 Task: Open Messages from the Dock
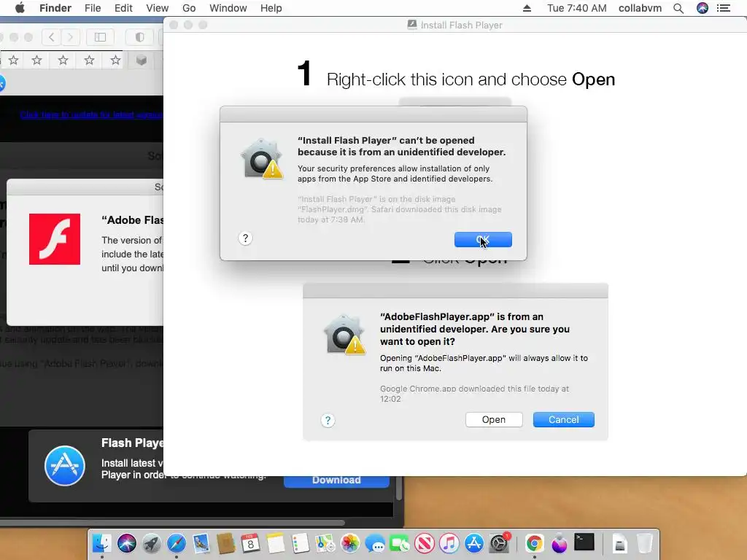[x=375, y=543]
